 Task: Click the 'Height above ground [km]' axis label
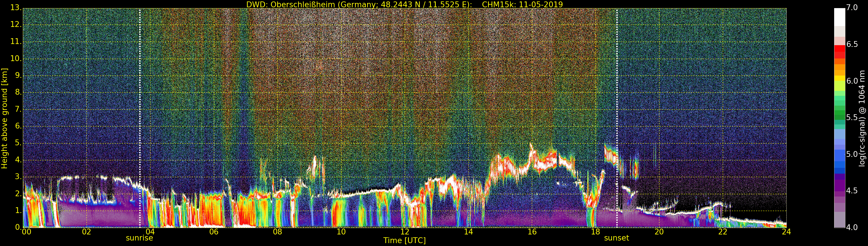[x=4, y=118]
